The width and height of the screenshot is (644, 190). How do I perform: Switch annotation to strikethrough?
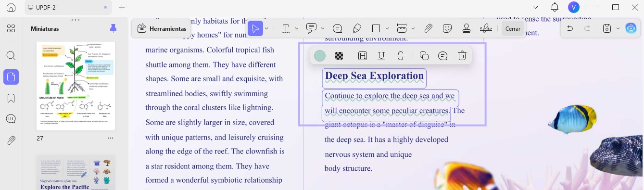pyautogui.click(x=401, y=56)
